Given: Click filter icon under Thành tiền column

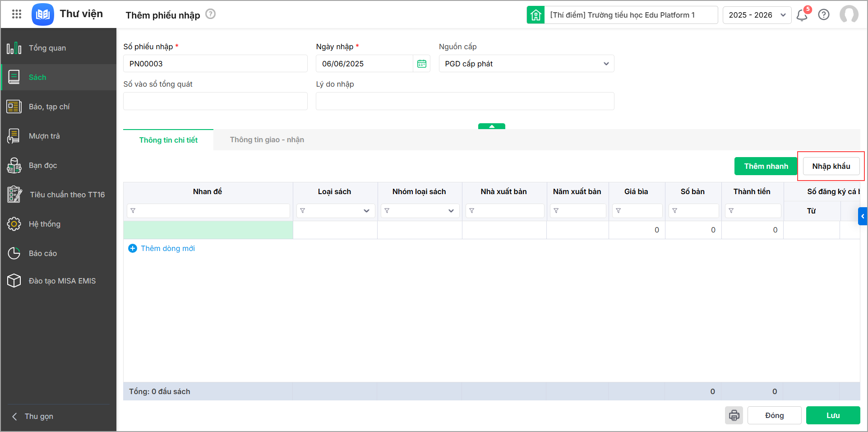Looking at the screenshot, I should 731,211.
